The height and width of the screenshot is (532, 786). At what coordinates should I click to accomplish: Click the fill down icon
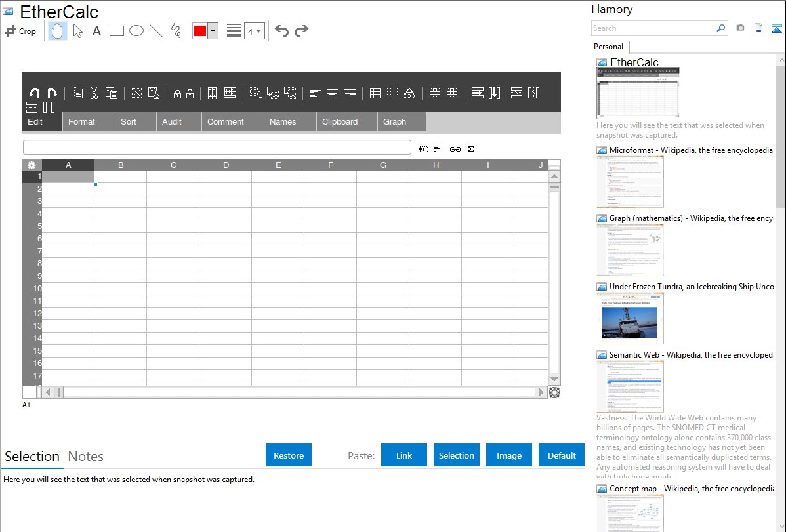point(213,92)
